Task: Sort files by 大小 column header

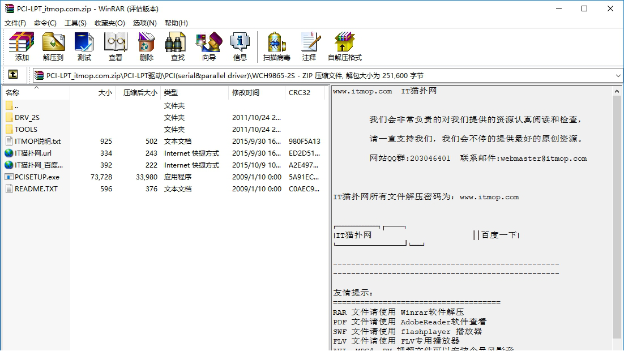Action: click(x=92, y=93)
